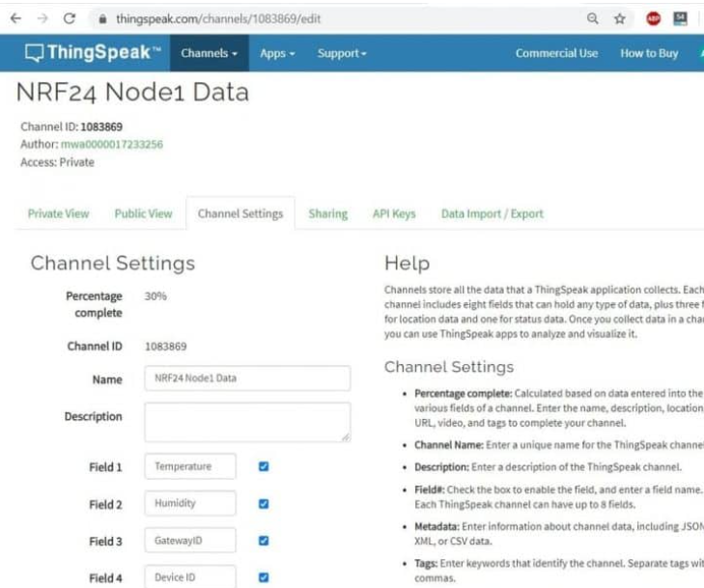Select the channel ID value 1083869 in the settings form

pyautogui.click(x=166, y=347)
